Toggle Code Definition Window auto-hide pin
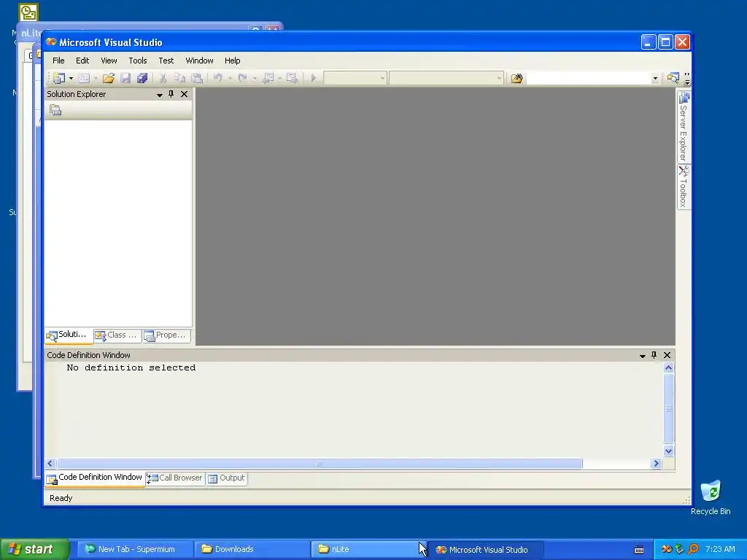747x560 pixels. click(x=654, y=355)
